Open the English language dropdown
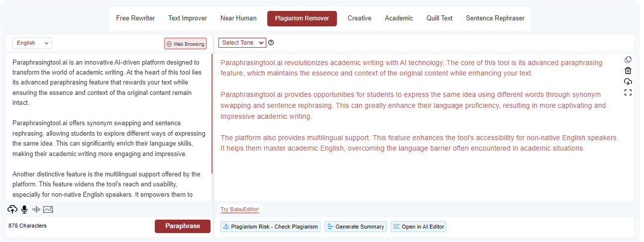 click(x=32, y=43)
